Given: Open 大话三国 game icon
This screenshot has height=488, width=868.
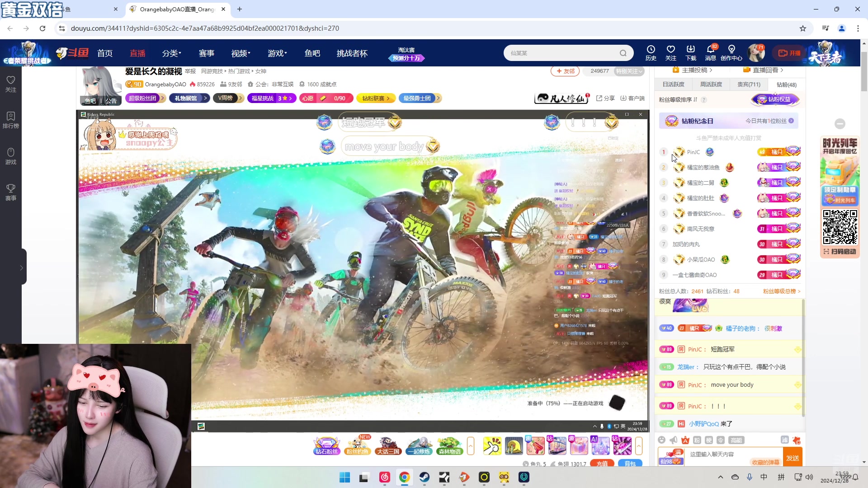Looking at the screenshot, I should click(388, 446).
